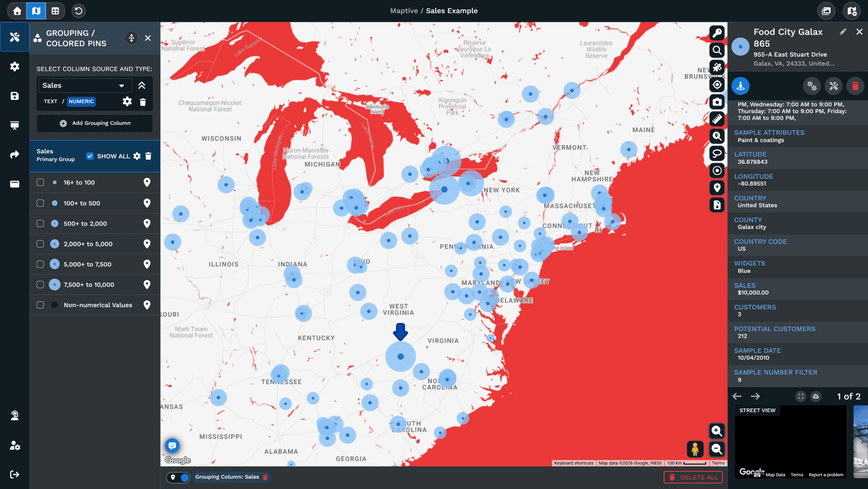Open the map Terms link
This screenshot has height=489, width=868.
(x=718, y=463)
